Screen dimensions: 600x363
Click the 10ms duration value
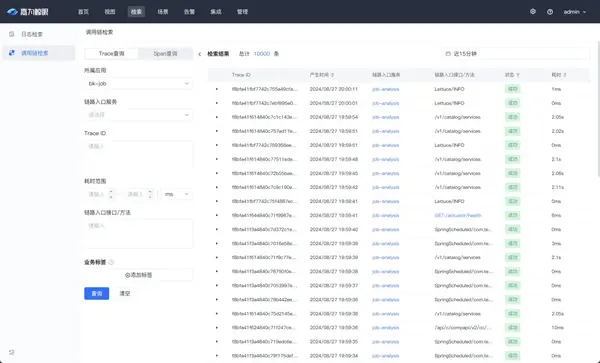pyautogui.click(x=557, y=328)
